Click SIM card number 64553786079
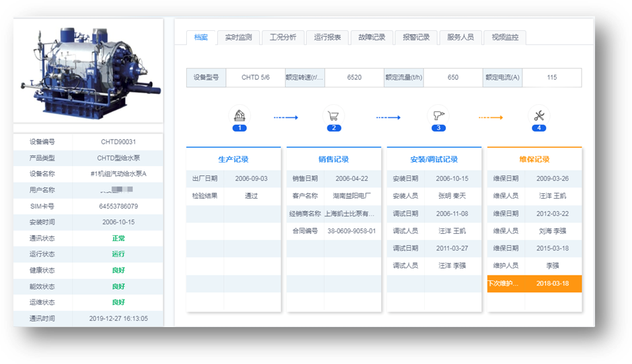632x364 pixels. (118, 206)
